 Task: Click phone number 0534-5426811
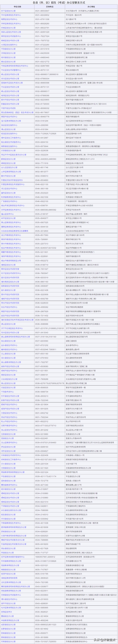(42, 506)
